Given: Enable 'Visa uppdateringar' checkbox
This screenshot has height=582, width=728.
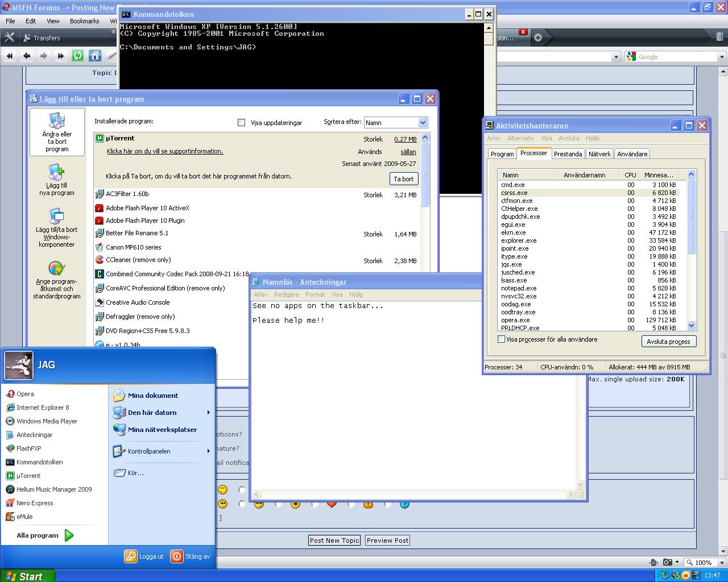Looking at the screenshot, I should 241,122.
